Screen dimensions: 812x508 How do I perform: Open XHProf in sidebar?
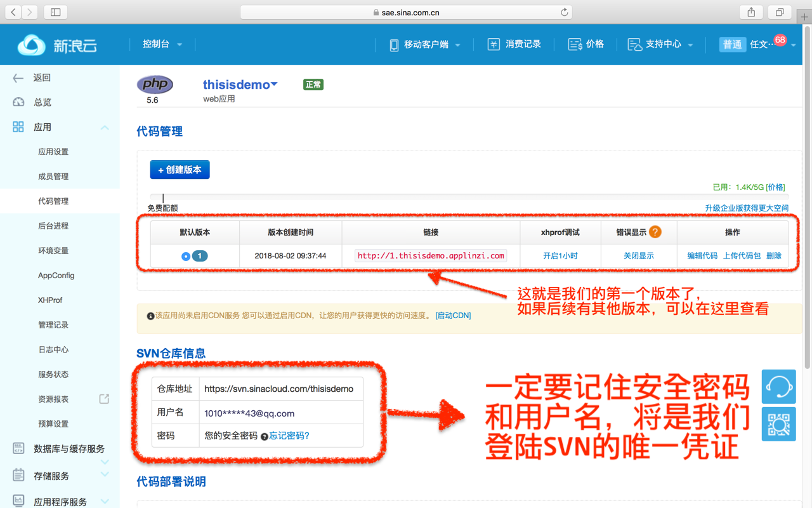(x=50, y=300)
